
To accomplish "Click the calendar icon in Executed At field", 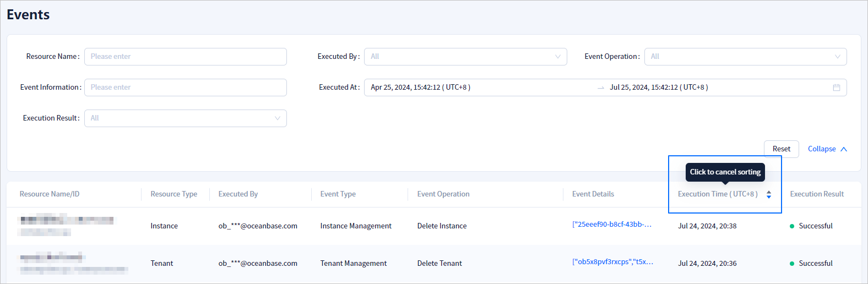I will 836,88.
